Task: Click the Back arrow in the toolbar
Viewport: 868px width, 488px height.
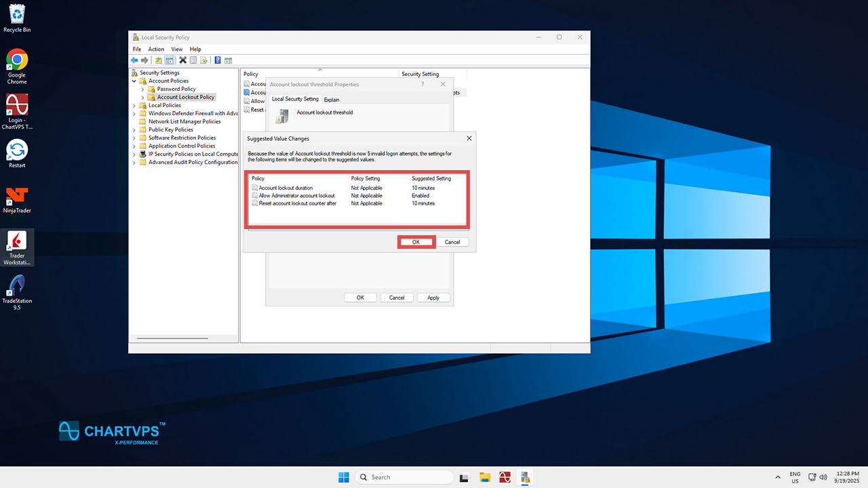Action: click(x=134, y=60)
